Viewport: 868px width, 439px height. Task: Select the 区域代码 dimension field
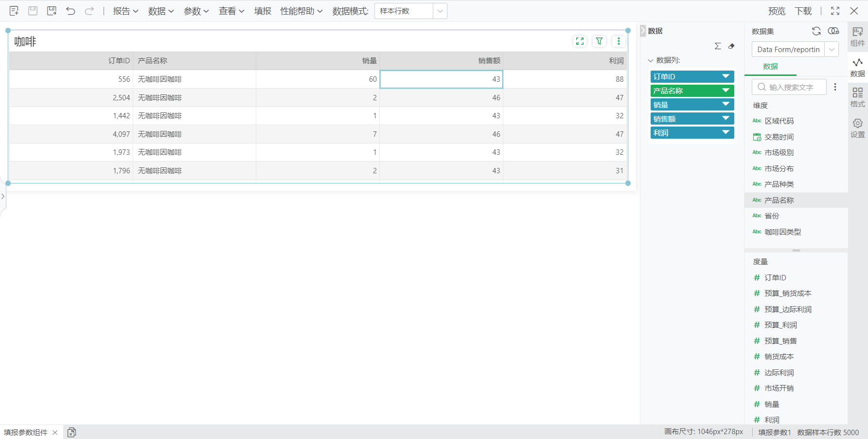click(796, 121)
